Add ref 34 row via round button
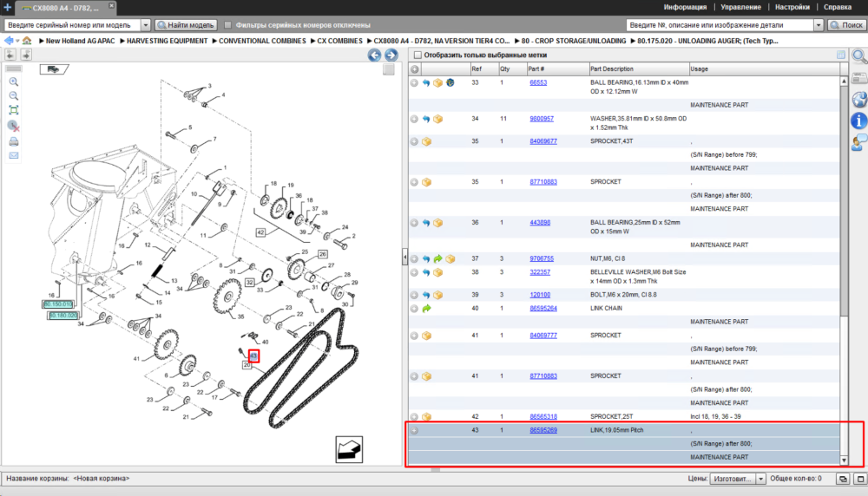This screenshot has height=496, width=868. (x=414, y=119)
